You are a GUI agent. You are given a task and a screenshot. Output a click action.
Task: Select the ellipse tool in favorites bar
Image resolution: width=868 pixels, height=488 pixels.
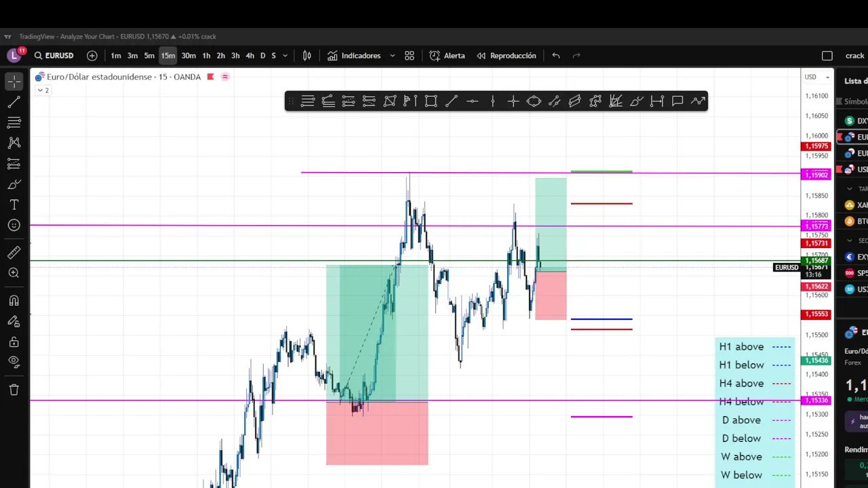point(534,101)
